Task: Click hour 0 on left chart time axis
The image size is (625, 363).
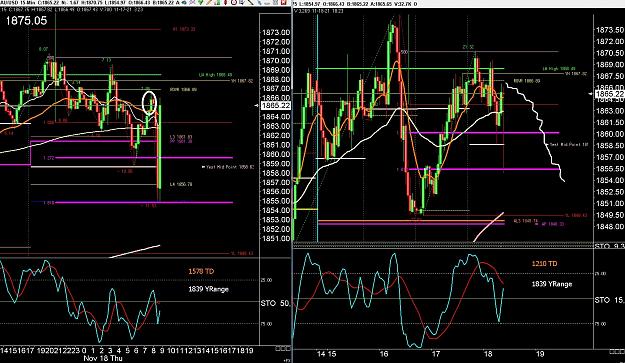Action: (84, 351)
